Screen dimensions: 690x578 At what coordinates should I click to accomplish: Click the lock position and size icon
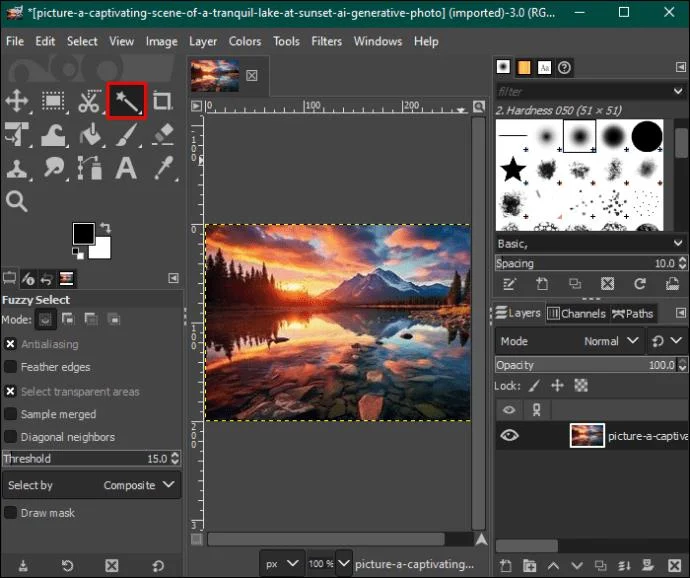558,386
